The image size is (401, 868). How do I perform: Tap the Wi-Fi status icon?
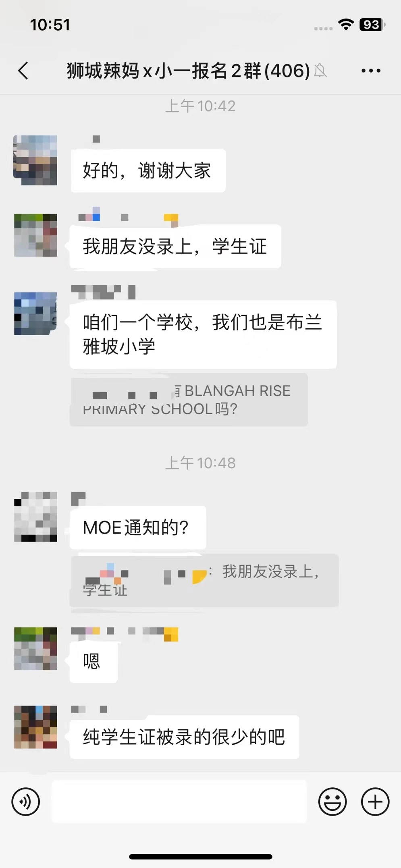(346, 25)
